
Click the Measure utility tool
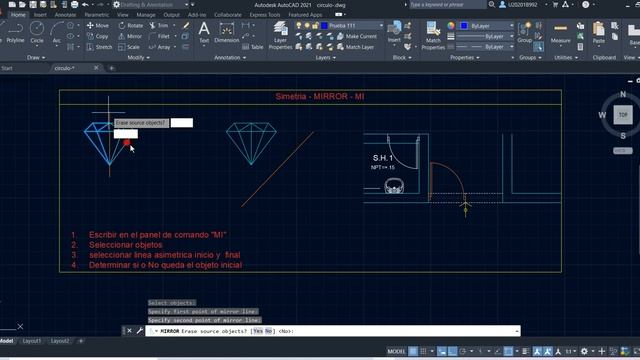point(560,33)
